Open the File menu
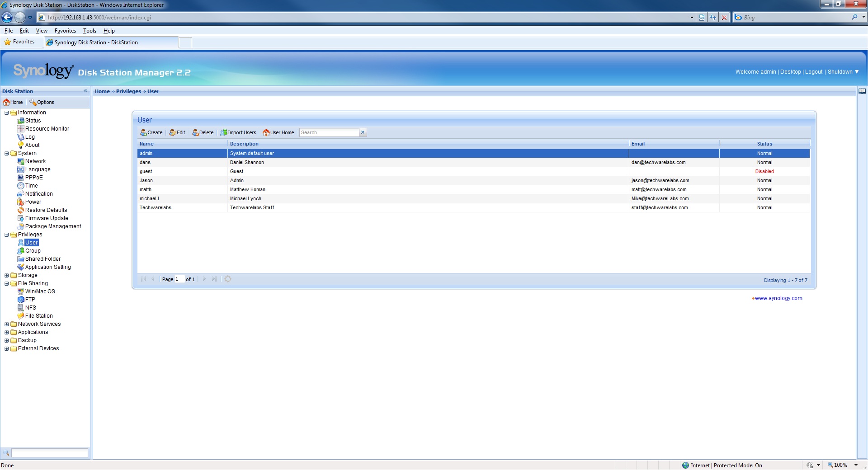868x470 pixels. (x=9, y=31)
